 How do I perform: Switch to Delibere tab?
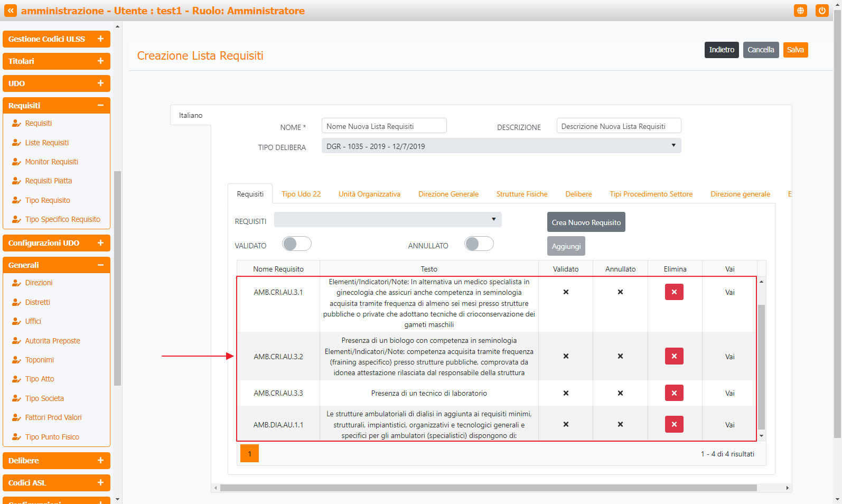[x=578, y=194]
